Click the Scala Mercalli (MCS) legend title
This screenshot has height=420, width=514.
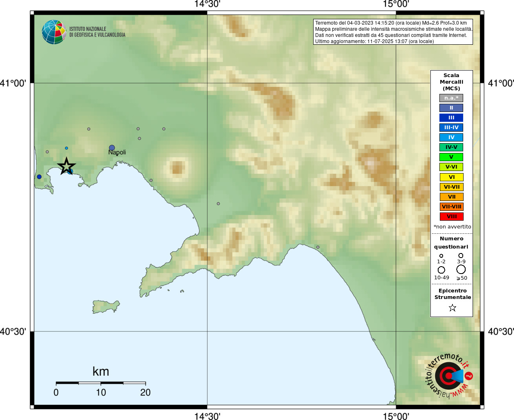tap(451, 82)
